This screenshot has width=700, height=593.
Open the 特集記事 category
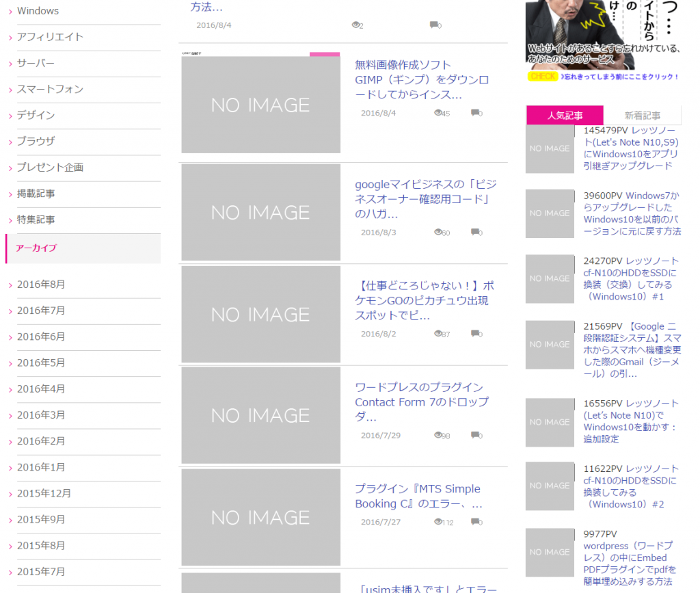click(x=36, y=220)
